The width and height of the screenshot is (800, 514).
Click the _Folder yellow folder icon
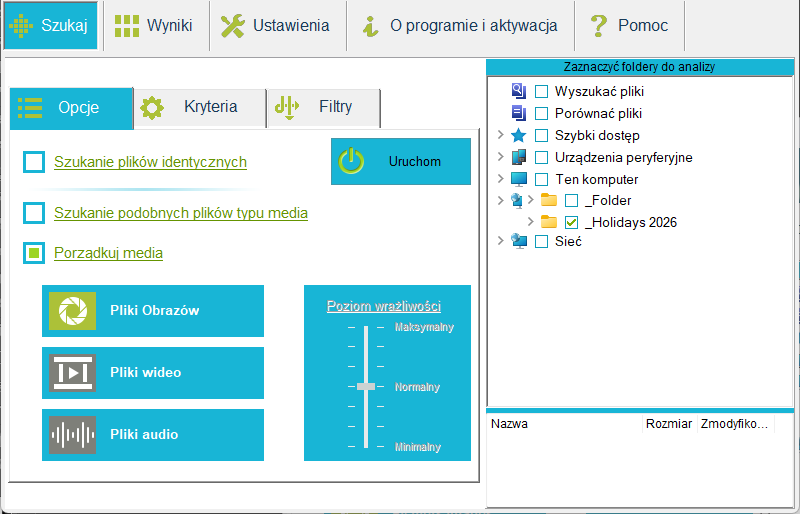pos(549,200)
